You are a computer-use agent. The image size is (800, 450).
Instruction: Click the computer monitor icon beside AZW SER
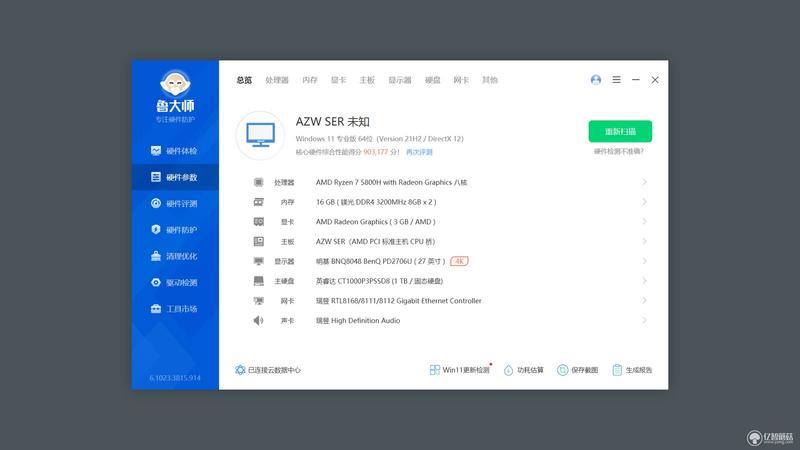tap(261, 135)
